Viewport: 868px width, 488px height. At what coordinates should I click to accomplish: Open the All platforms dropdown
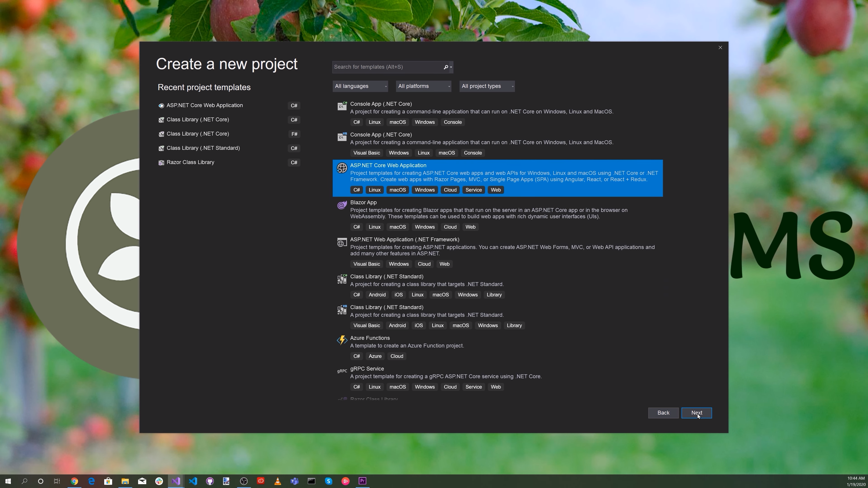pos(424,86)
